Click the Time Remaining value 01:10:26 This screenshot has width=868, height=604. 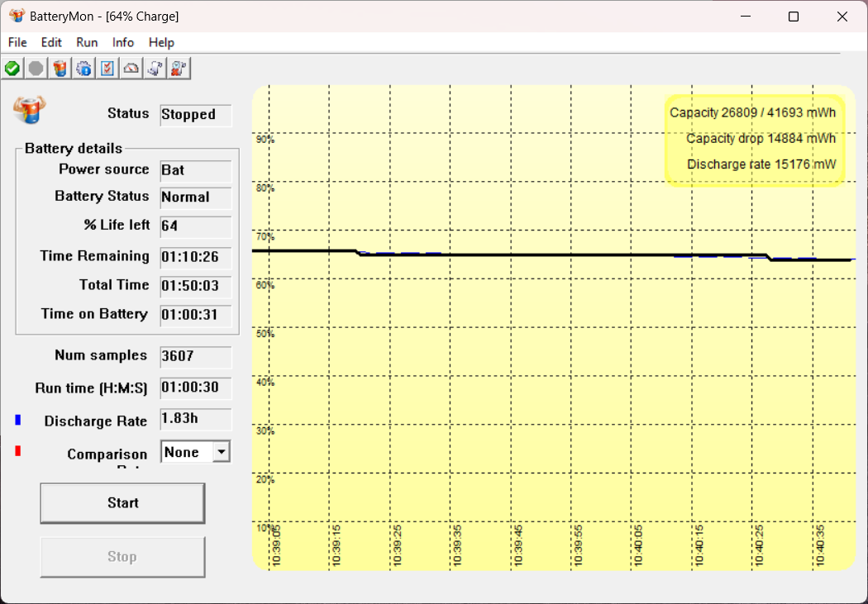click(x=195, y=258)
